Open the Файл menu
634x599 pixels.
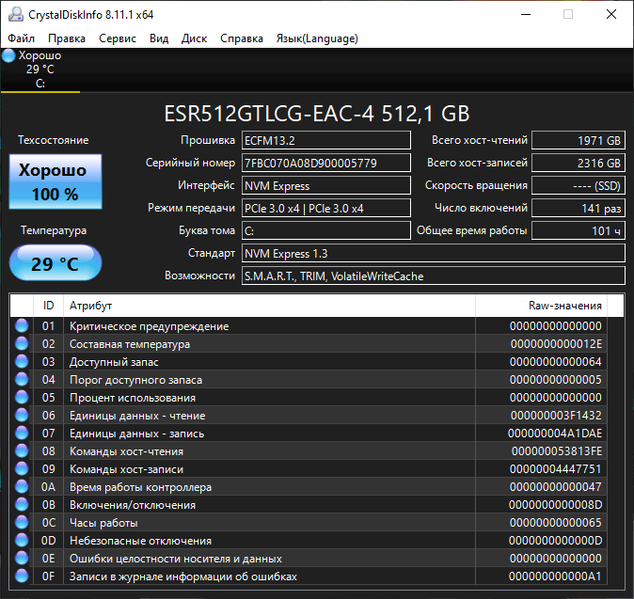(21, 39)
